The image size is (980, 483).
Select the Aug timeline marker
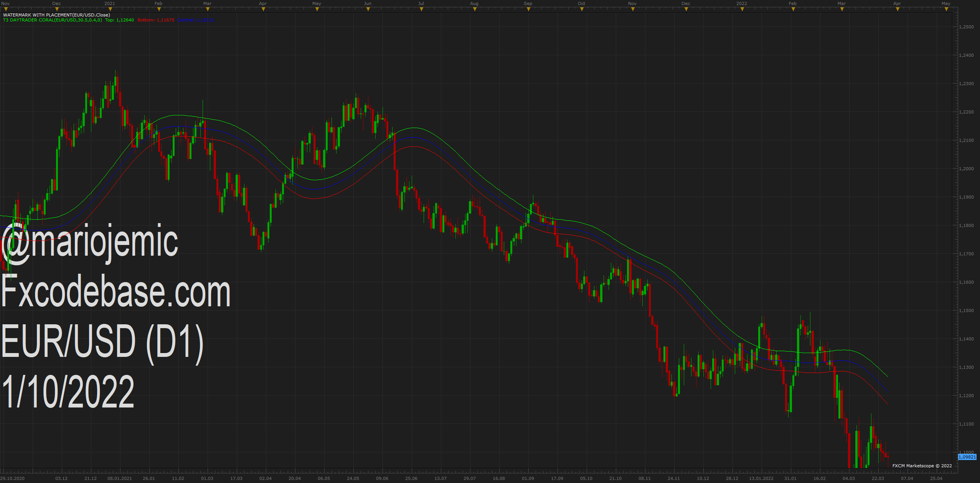coord(475,10)
